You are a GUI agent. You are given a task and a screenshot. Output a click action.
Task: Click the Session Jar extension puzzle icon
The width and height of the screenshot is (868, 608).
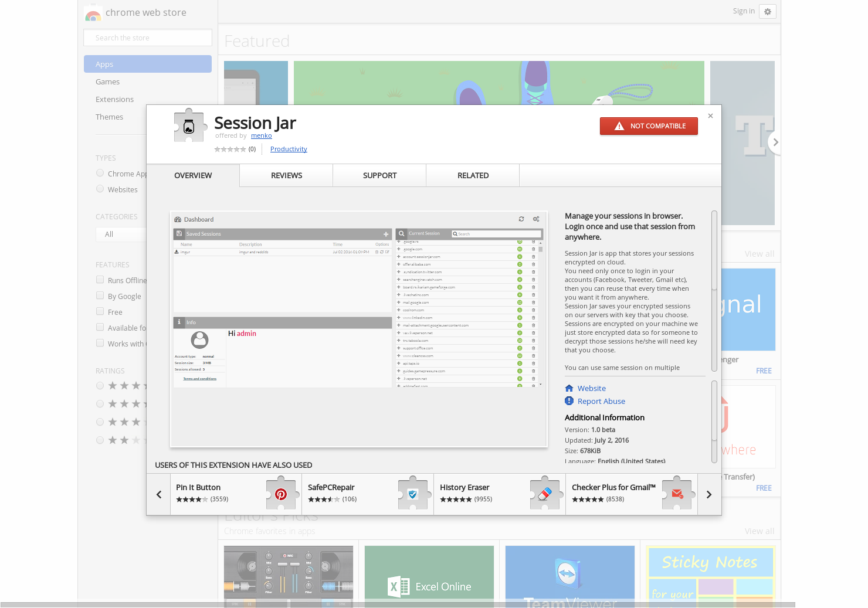(x=190, y=125)
